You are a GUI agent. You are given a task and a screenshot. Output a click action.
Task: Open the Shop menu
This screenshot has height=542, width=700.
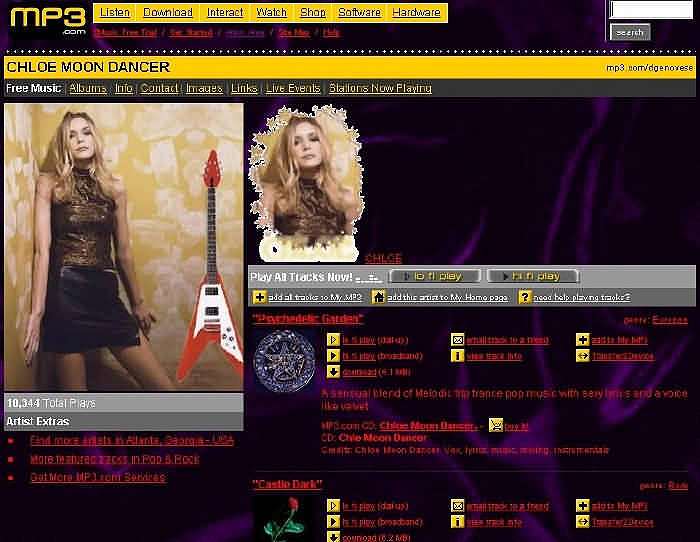313,13
